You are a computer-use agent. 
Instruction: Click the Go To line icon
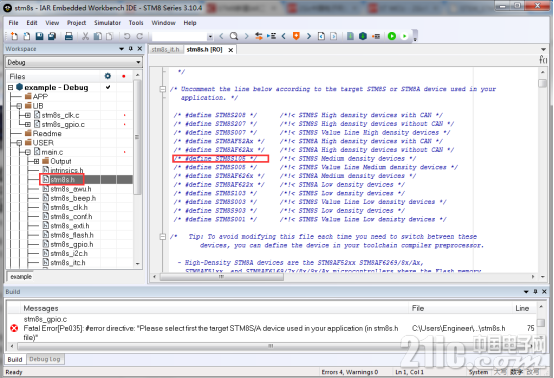click(x=271, y=36)
